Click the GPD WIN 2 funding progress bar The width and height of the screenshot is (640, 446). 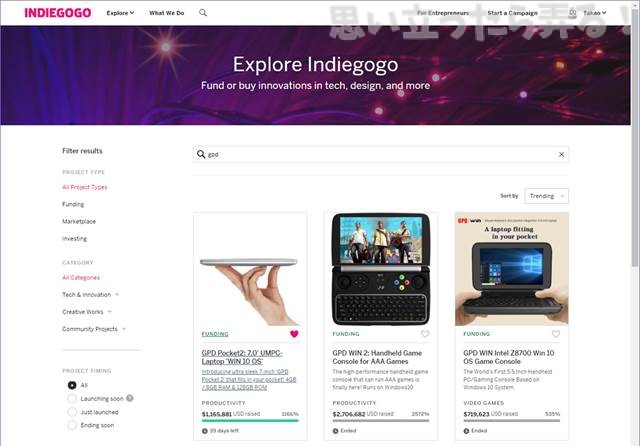click(x=381, y=421)
